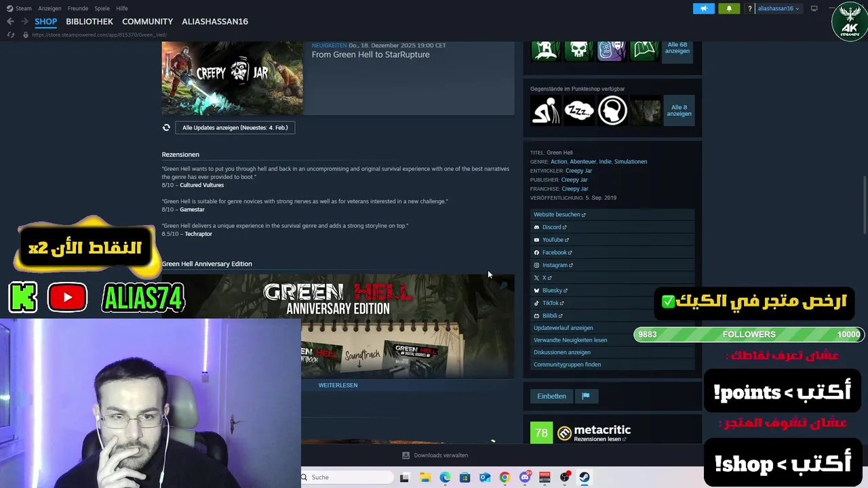Image resolution: width=868 pixels, height=488 pixels.
Task: Reload the store page via refresh icon
Action: (10, 35)
